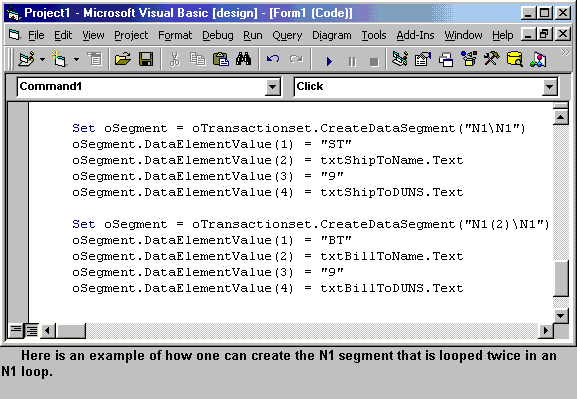Image resolution: width=577 pixels, height=399 pixels.
Task: Open the Visual Component Manager icon
Action: 538,59
